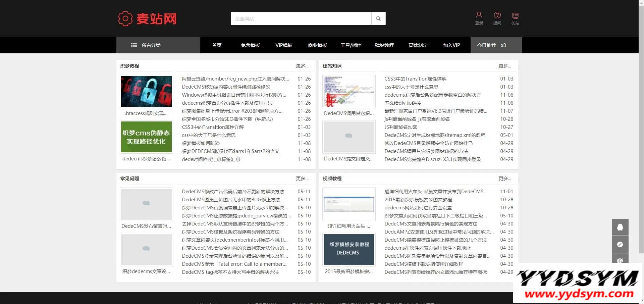Screen dimensions: 644x304
Task: Expand 更多 in 视频教程 section
Action: point(505,179)
